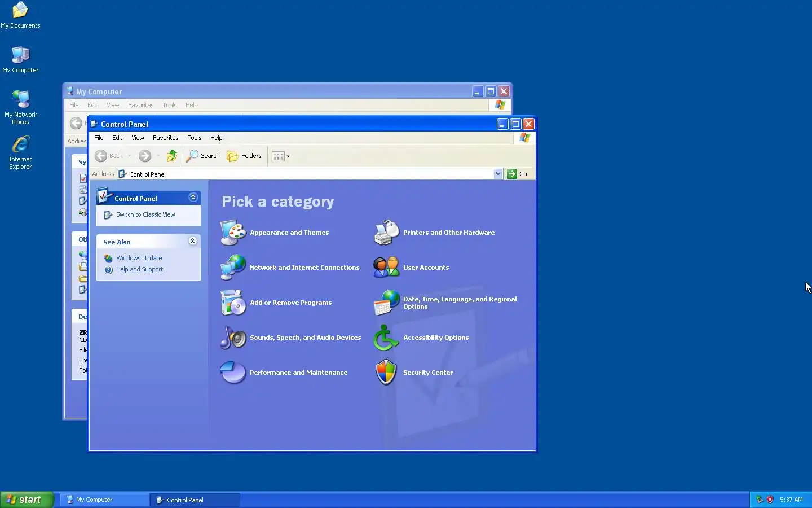The height and width of the screenshot is (508, 812).
Task: Collapse the See Also sidebar section
Action: (192, 241)
